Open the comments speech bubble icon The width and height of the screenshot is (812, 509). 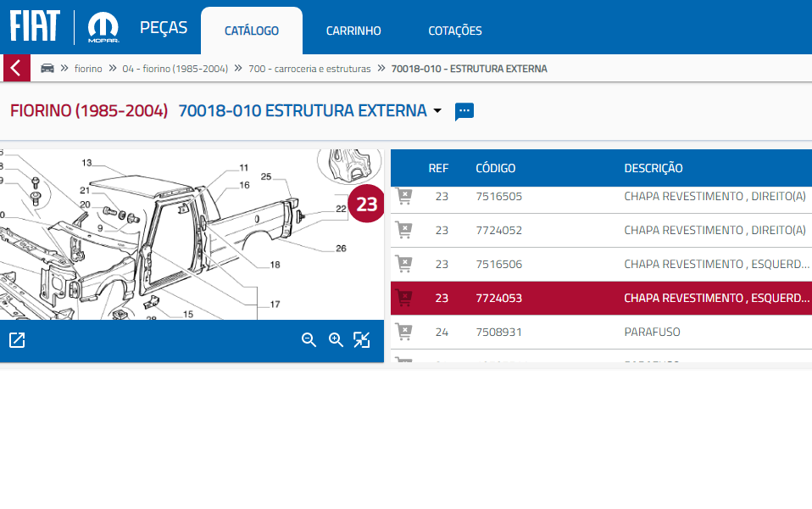[464, 111]
